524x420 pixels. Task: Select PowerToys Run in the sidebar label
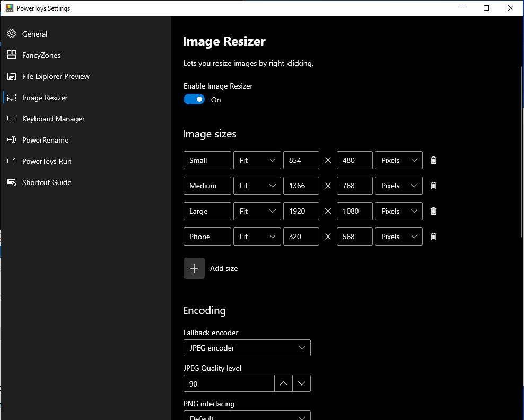47,161
